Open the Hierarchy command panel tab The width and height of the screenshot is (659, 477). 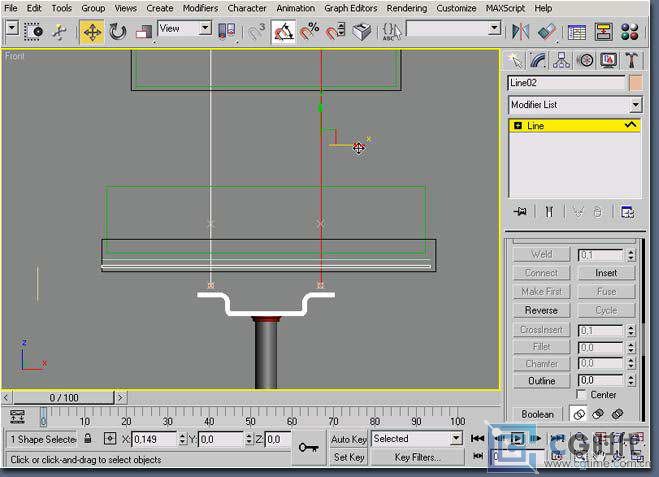pos(561,61)
